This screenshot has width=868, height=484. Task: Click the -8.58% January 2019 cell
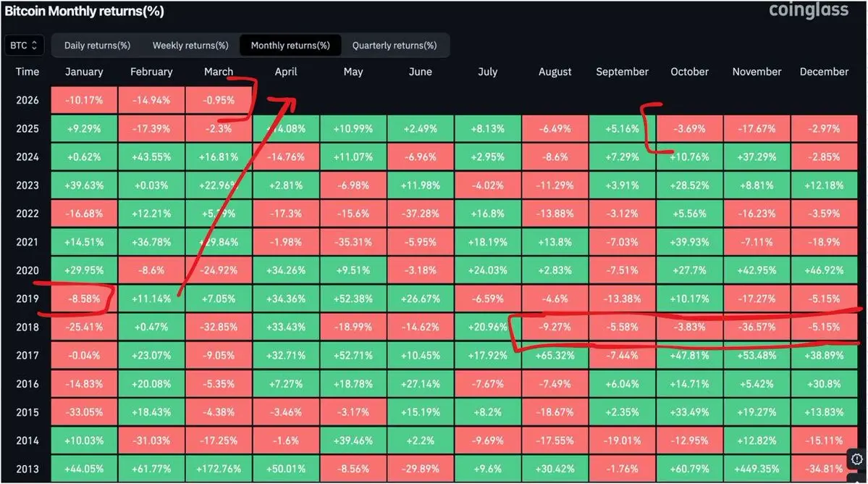click(84, 299)
